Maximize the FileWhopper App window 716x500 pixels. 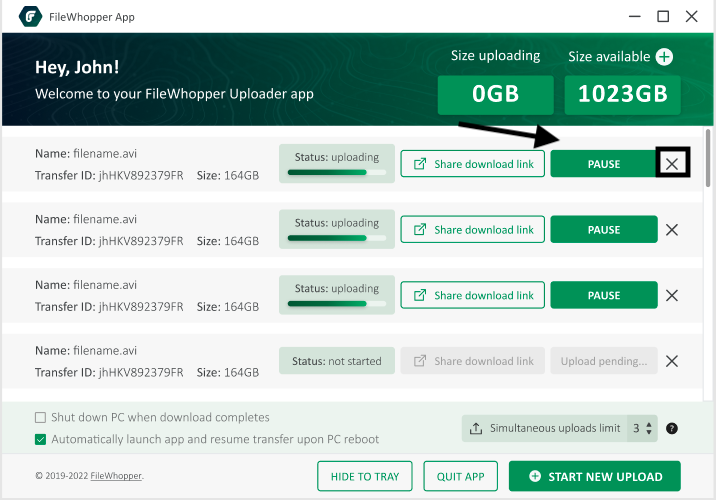(663, 16)
